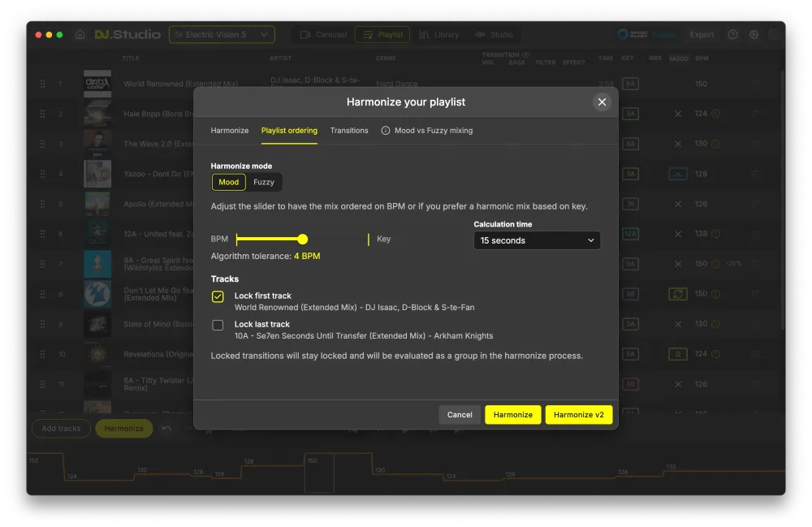This screenshot has width=812, height=527.
Task: Click the info icon beside 130 BPM in The Wave row
Action: click(x=715, y=144)
